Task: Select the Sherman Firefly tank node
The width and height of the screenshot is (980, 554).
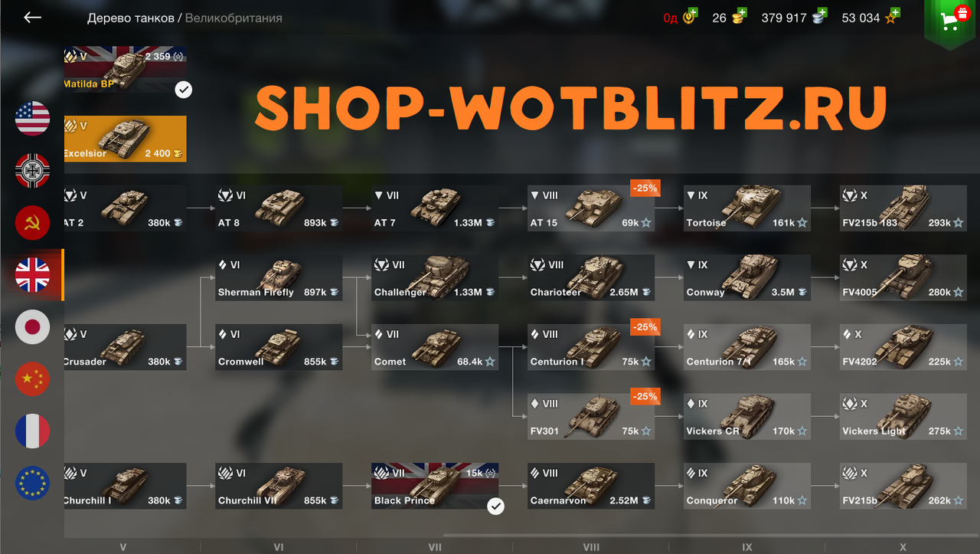Action: pyautogui.click(x=279, y=277)
